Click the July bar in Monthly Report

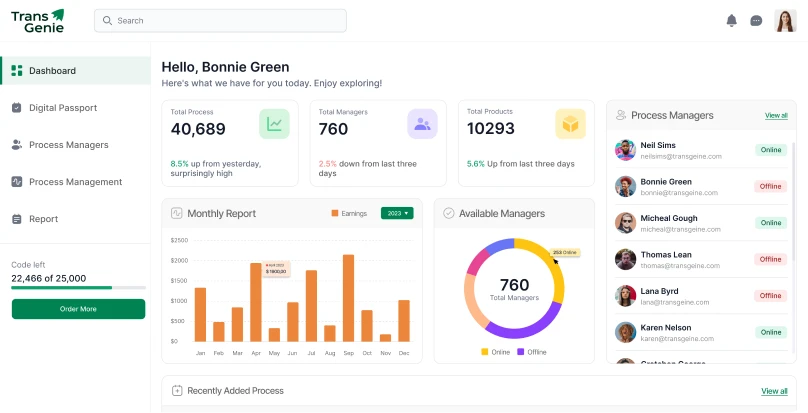pos(311,306)
